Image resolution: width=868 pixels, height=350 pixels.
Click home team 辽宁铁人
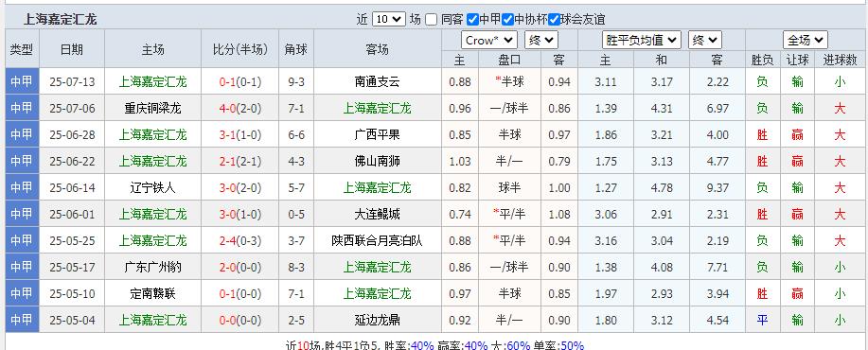tap(152, 188)
